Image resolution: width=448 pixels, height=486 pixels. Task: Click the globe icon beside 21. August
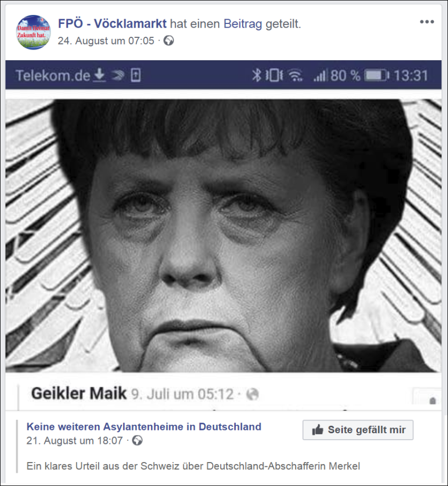(137, 440)
